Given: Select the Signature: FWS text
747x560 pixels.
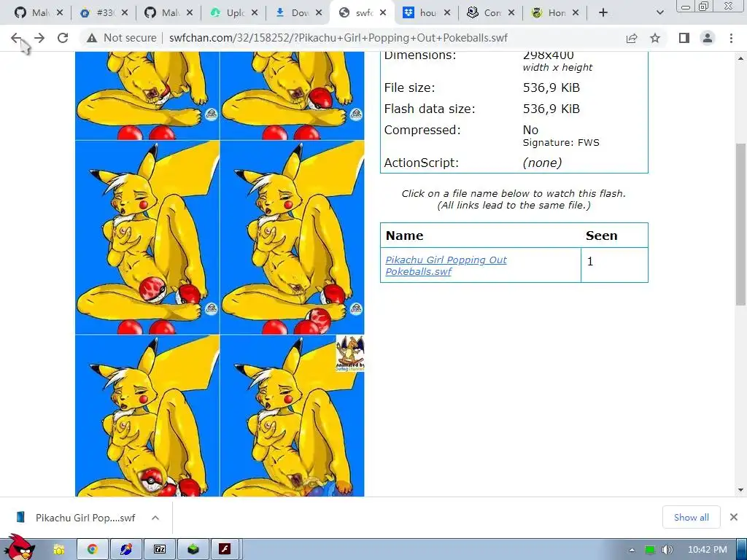Looking at the screenshot, I should (x=561, y=143).
